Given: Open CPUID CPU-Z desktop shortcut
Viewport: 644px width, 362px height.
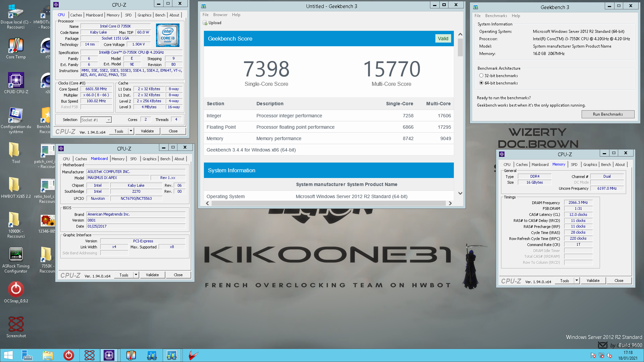Looking at the screenshot, I should (x=16, y=83).
